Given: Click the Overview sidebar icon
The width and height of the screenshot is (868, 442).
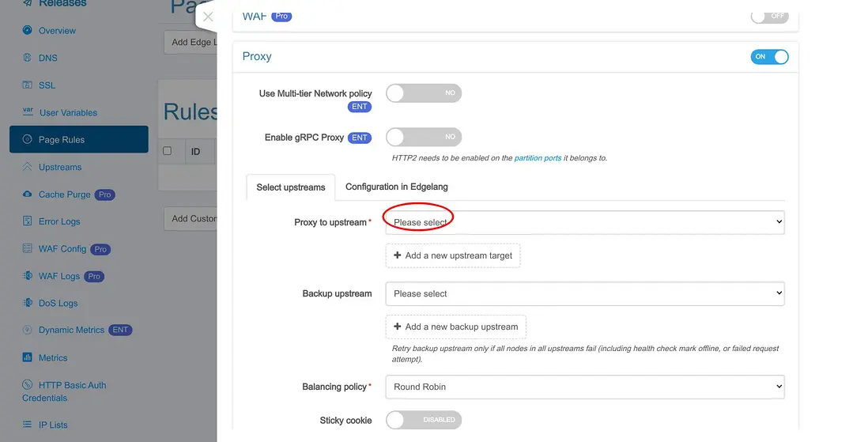Looking at the screenshot, I should pyautogui.click(x=28, y=31).
